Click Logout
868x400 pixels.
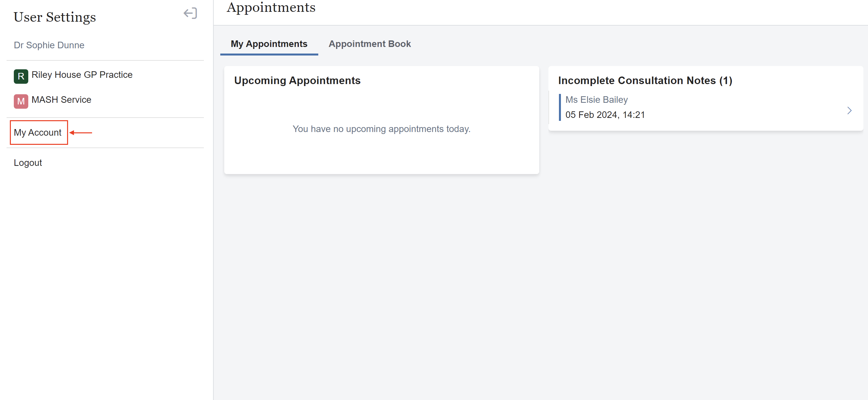(28, 163)
